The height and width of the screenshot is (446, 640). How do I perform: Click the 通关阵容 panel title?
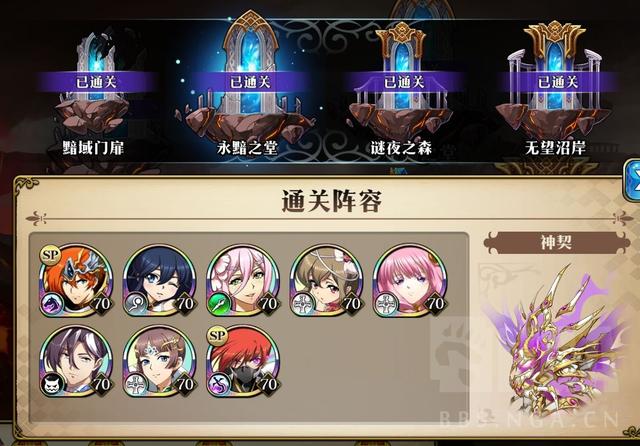point(331,201)
